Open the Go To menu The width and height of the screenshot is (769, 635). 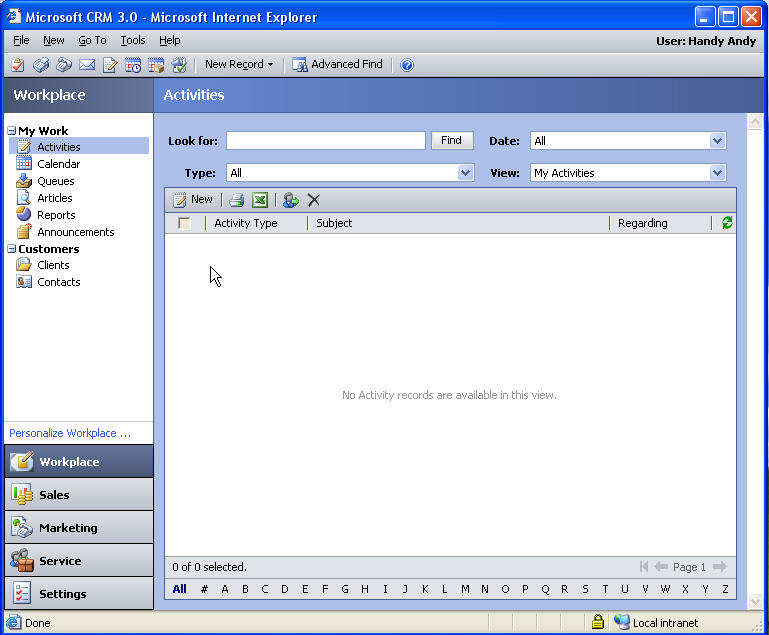[x=92, y=40]
